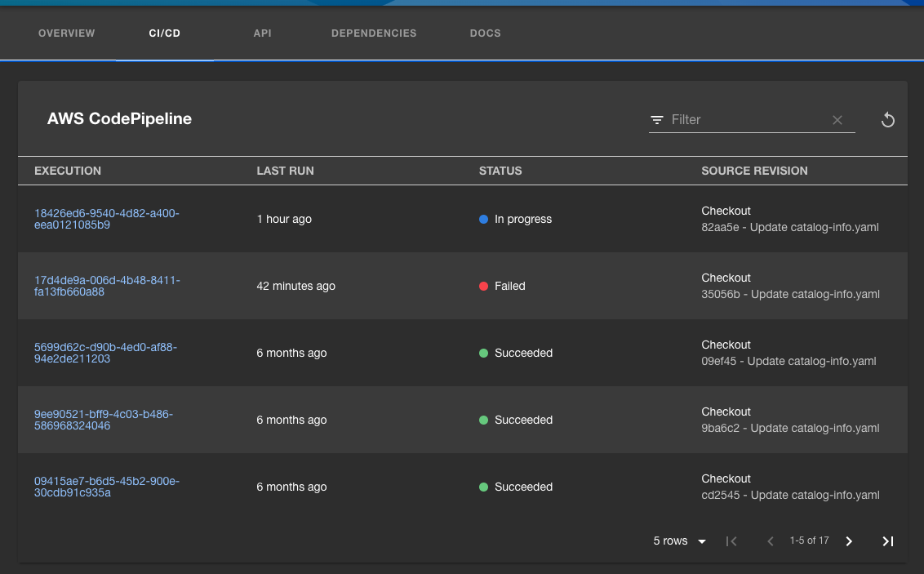Click revision '09ef45 - Update catalog-info.yaml'

pyautogui.click(x=789, y=361)
